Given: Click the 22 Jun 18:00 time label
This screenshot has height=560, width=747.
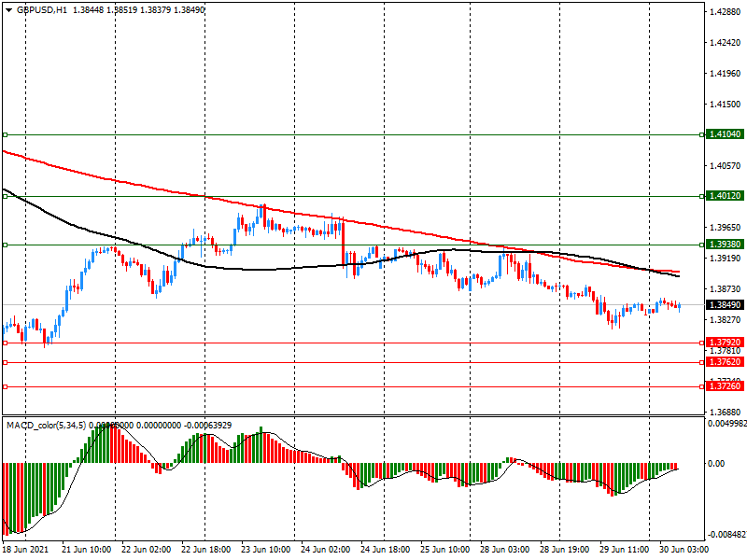Looking at the screenshot, I should tap(205, 549).
